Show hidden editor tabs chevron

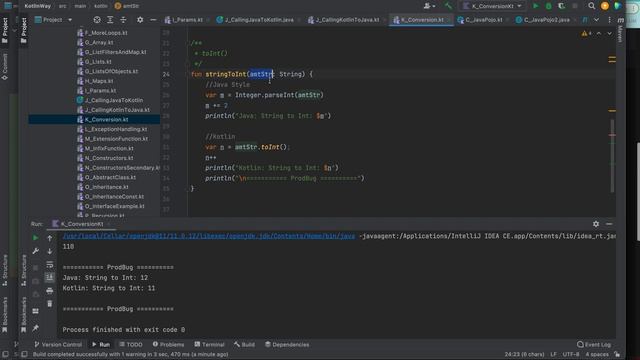[596, 20]
